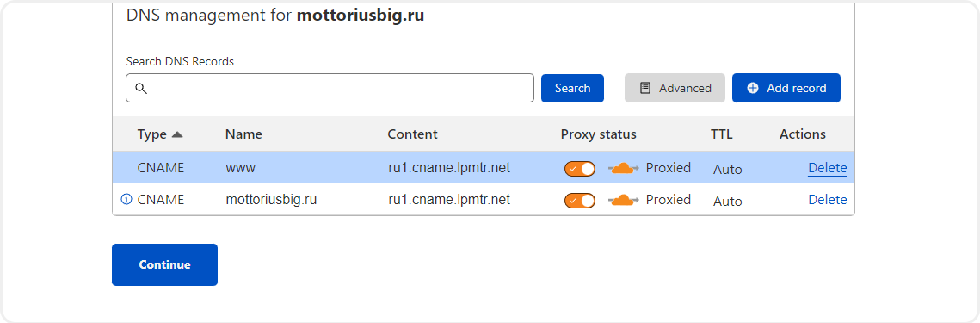980x323 pixels.
Task: Click the blue Search button
Action: point(572,88)
